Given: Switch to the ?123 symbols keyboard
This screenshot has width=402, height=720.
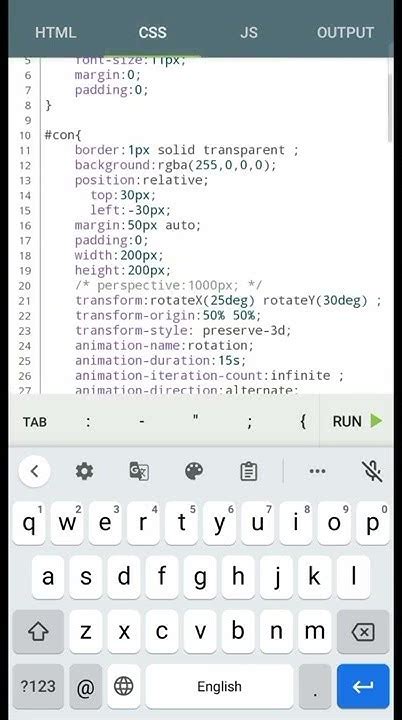Looking at the screenshot, I should coord(38,686).
